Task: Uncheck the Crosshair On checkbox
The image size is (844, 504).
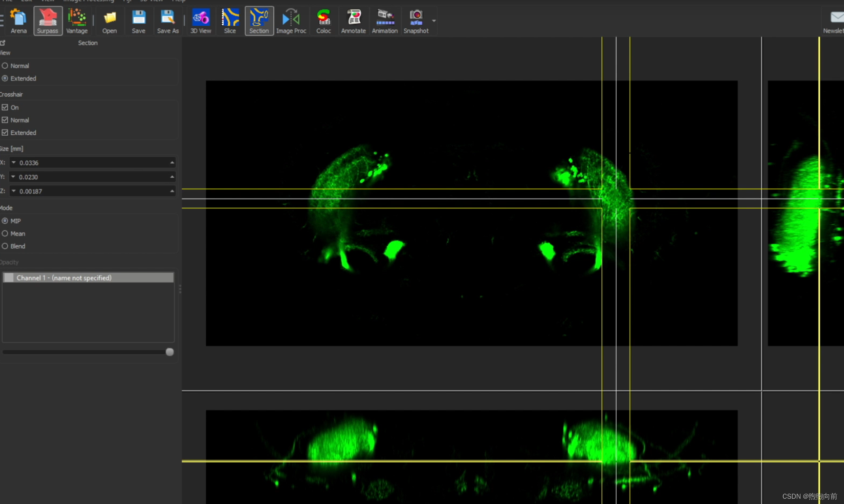Action: 5,108
